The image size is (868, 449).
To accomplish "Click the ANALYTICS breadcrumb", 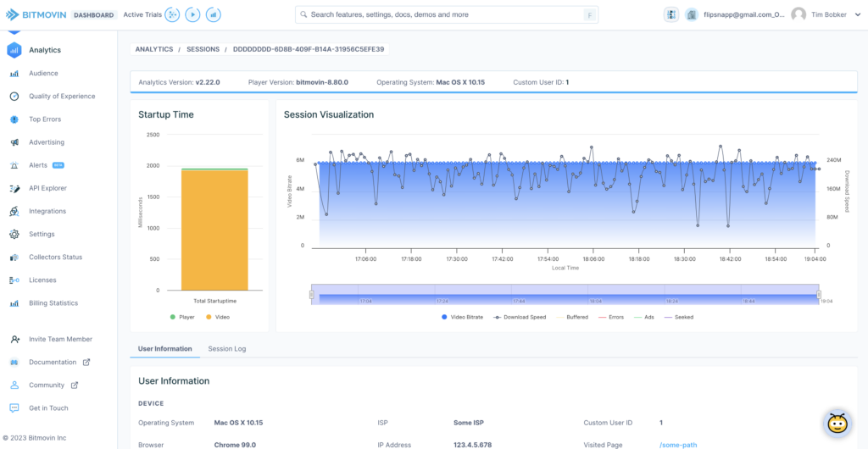I will tap(154, 49).
